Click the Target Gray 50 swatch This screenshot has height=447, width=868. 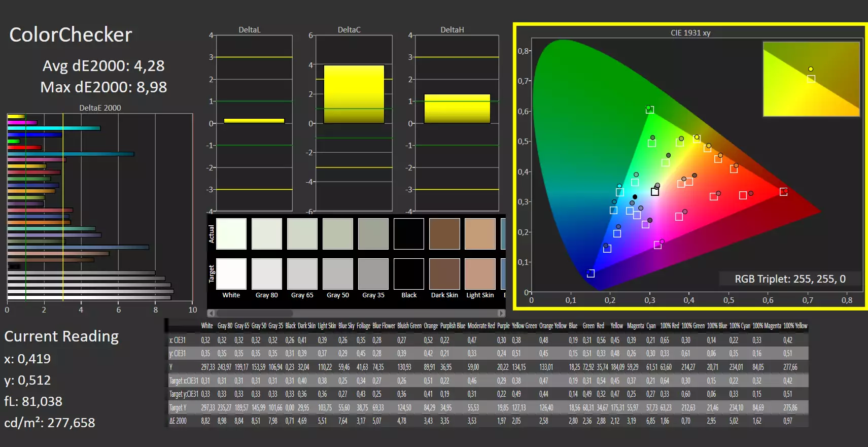click(x=338, y=274)
